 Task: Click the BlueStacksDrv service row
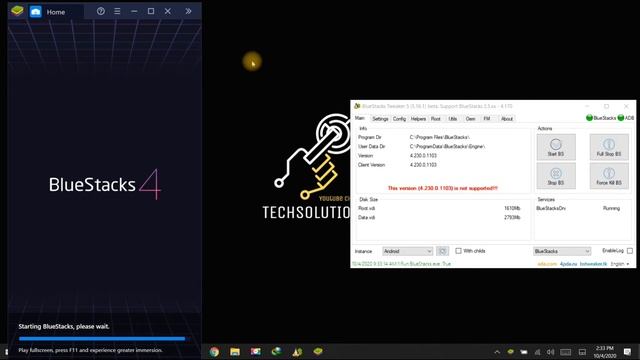(578, 208)
